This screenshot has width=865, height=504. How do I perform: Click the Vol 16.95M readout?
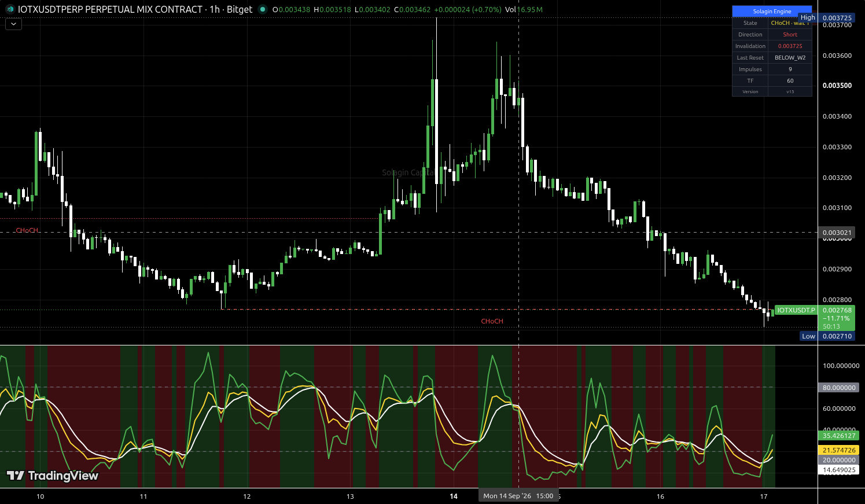point(524,10)
